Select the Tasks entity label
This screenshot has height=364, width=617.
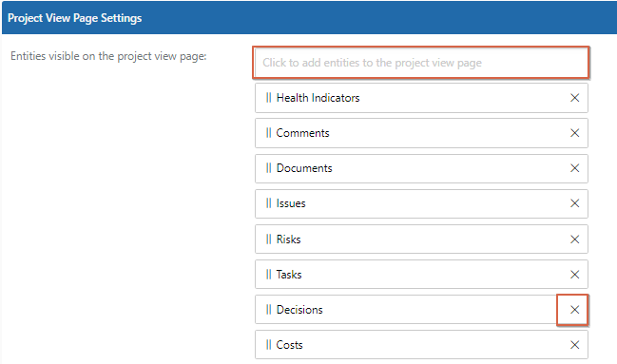pos(289,275)
